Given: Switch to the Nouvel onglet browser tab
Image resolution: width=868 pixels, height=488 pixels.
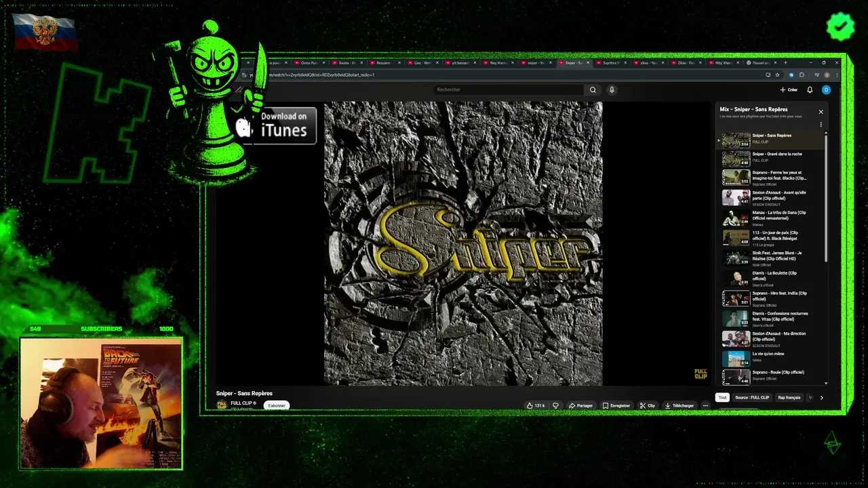Looking at the screenshot, I should [761, 62].
